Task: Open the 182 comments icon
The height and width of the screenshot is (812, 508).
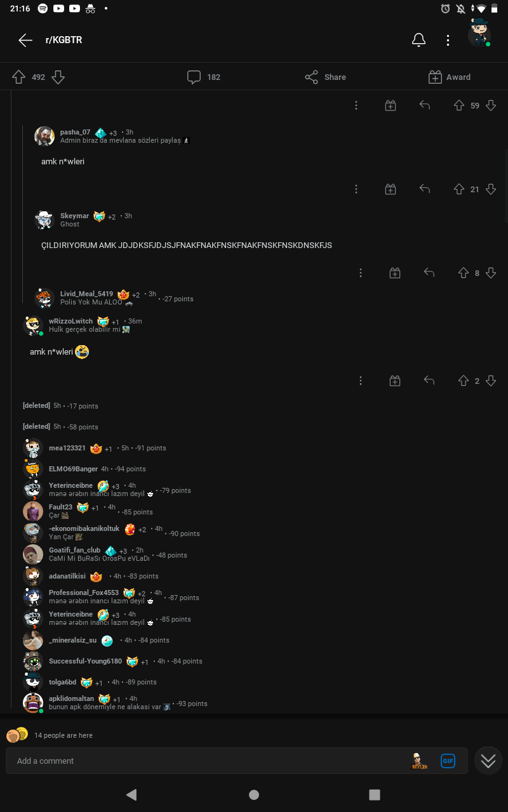Action: click(194, 77)
